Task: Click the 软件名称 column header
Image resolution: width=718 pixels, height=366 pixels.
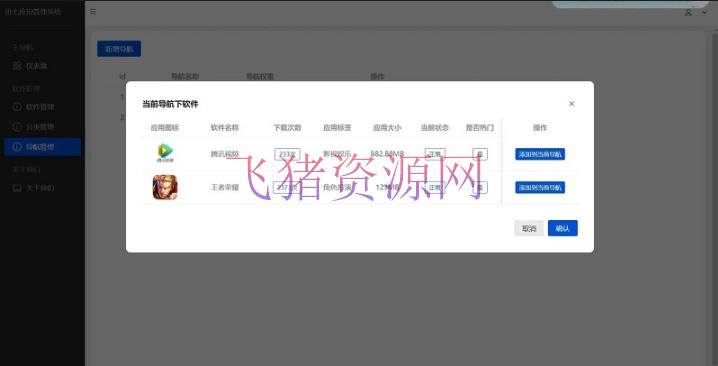Action: [x=225, y=128]
